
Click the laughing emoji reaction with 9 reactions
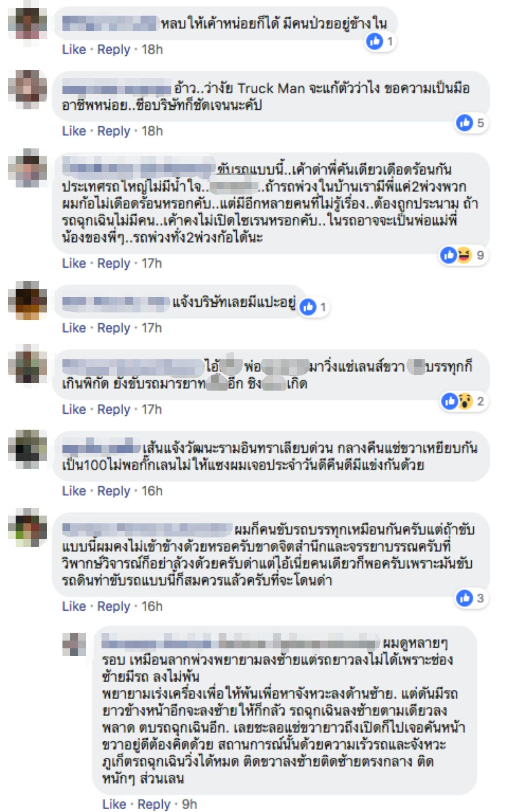[464, 255]
